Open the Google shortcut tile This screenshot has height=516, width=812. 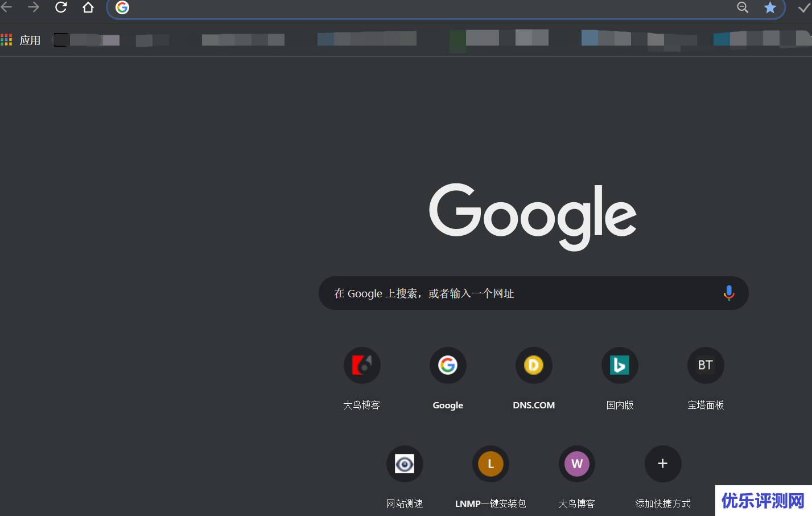pos(448,365)
